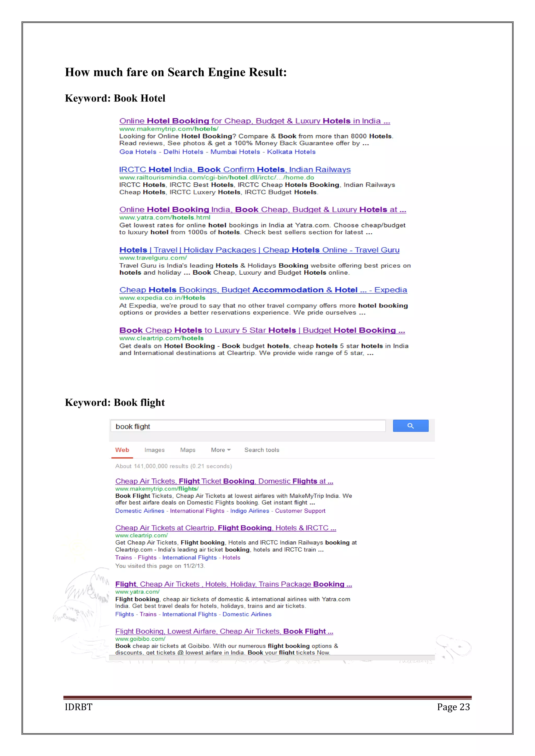
Task: Open 'Flight Booking, Lowest Airfare' Goibibo link
Action: click(x=224, y=631)
